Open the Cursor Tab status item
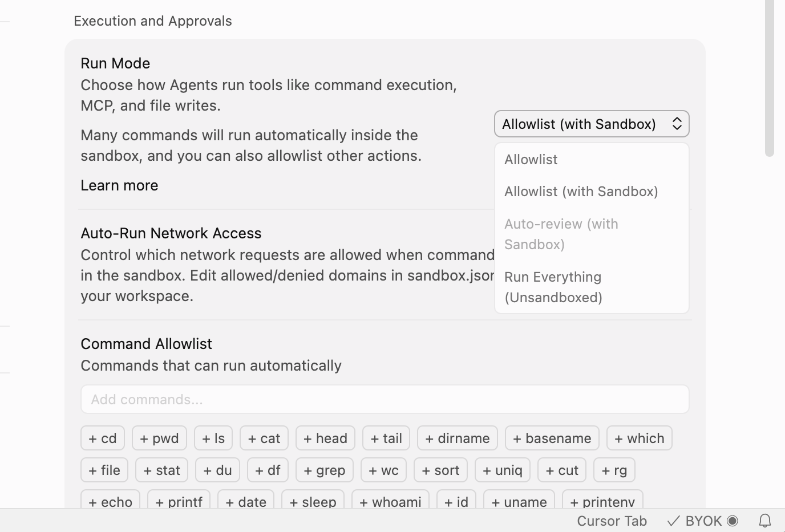The width and height of the screenshot is (785, 532). click(x=612, y=521)
